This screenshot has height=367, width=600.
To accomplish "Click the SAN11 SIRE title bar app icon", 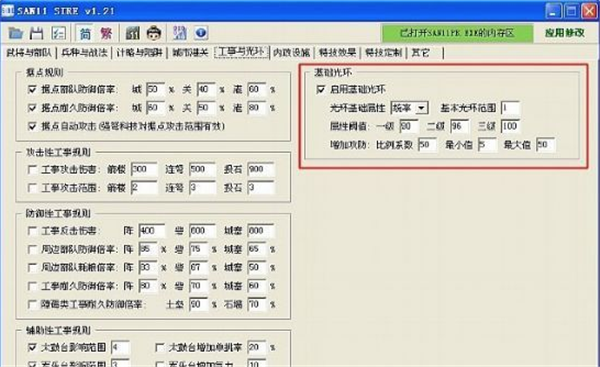I will pos(8,10).
